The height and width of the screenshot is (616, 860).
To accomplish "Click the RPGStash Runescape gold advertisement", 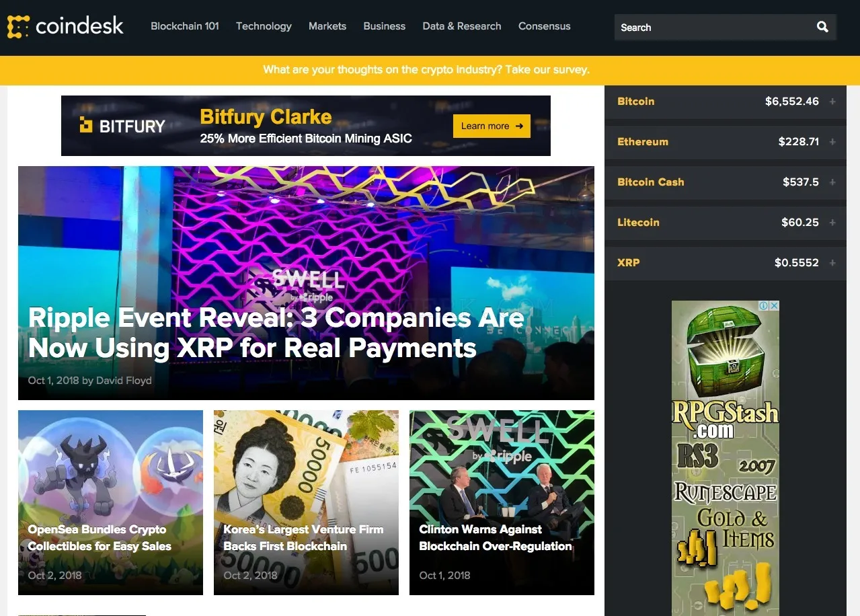I will [x=726, y=458].
